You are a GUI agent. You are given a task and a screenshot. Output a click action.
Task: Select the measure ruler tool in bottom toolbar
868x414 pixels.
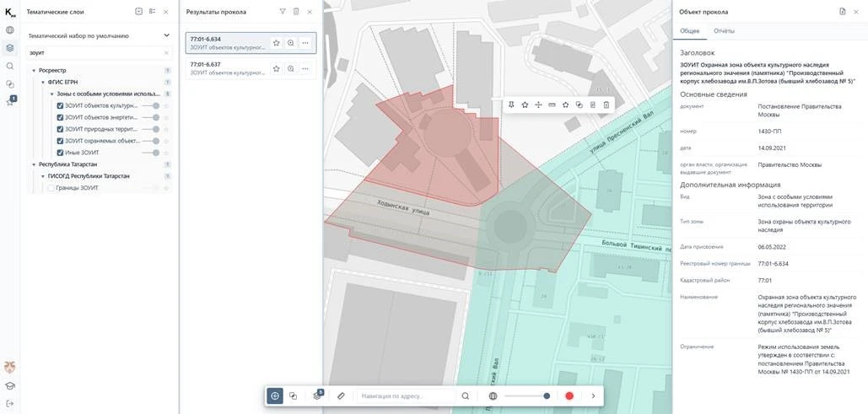click(x=341, y=395)
